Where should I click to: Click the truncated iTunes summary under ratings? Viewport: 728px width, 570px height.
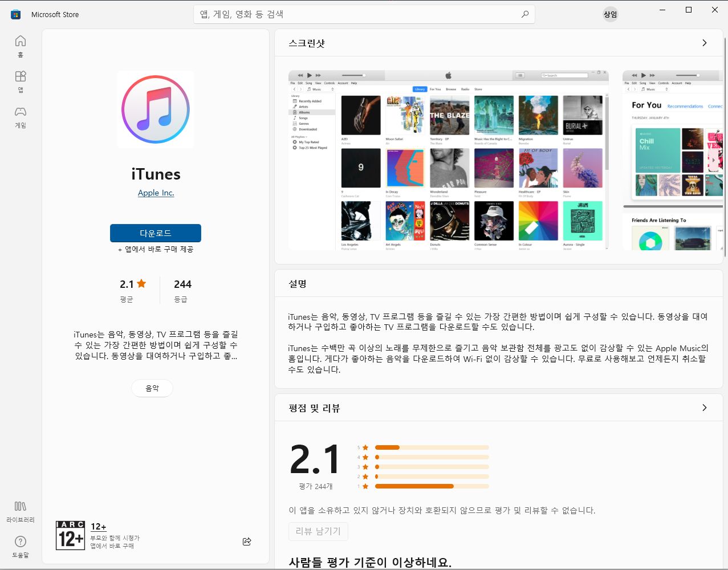[x=156, y=345]
